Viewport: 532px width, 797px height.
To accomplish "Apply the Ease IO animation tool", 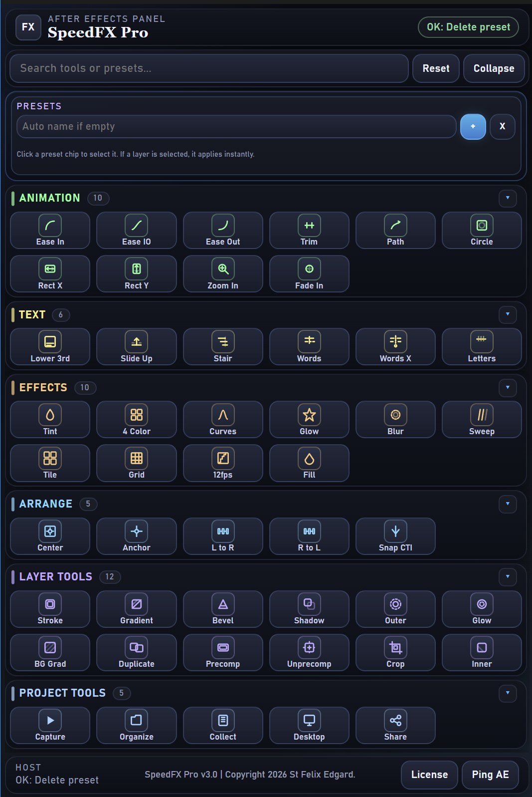I will [136, 230].
